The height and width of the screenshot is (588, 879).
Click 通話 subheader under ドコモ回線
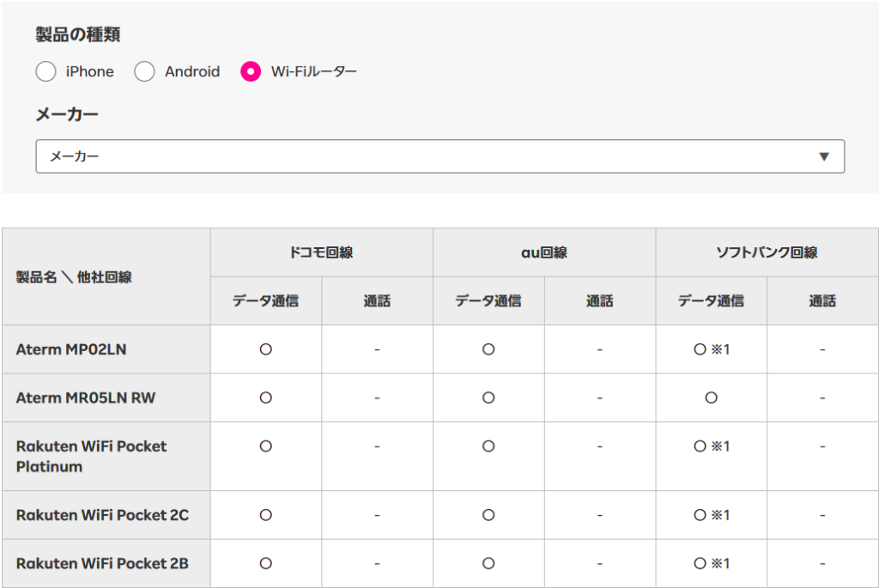click(377, 301)
